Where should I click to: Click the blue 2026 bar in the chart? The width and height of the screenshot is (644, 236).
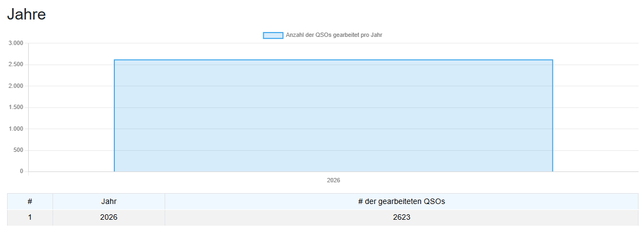pos(333,116)
